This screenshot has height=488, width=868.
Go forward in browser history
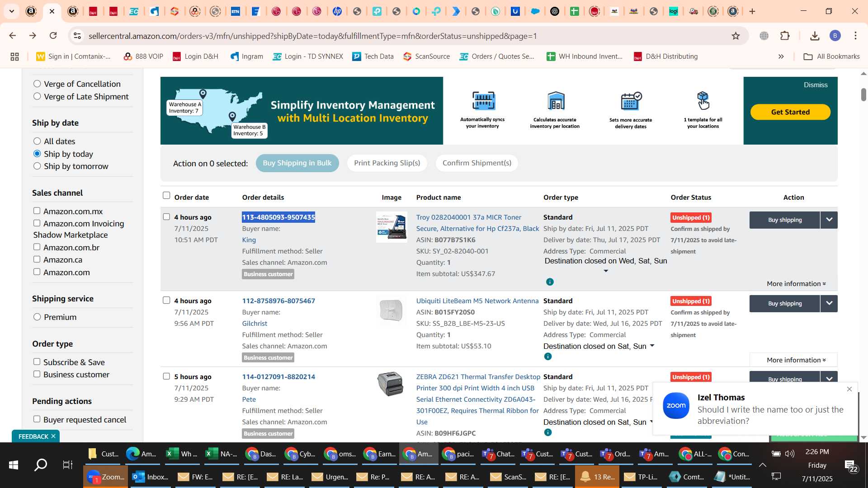click(x=33, y=36)
